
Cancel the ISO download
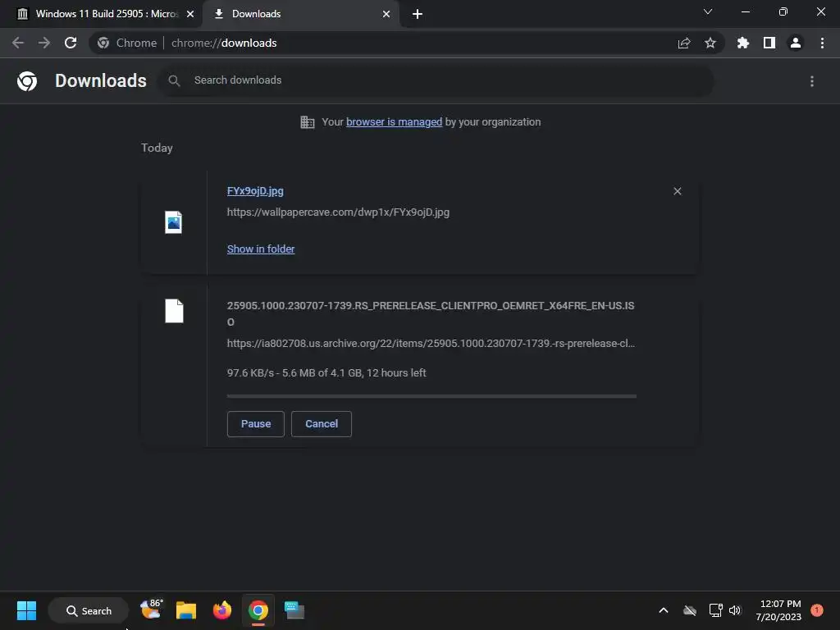(322, 424)
